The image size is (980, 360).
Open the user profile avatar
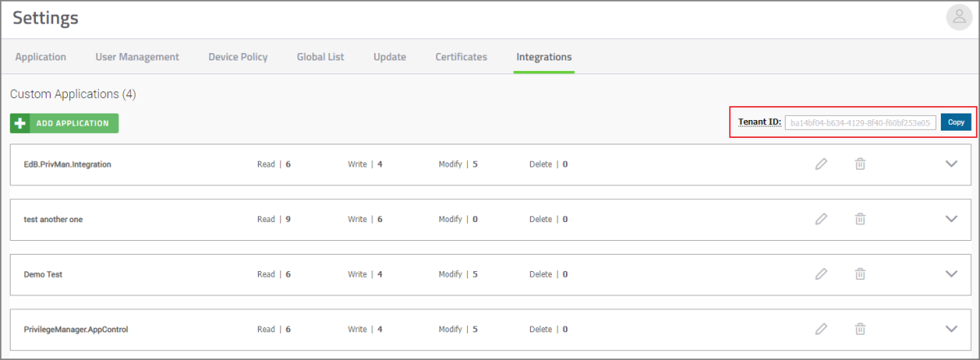click(x=959, y=18)
